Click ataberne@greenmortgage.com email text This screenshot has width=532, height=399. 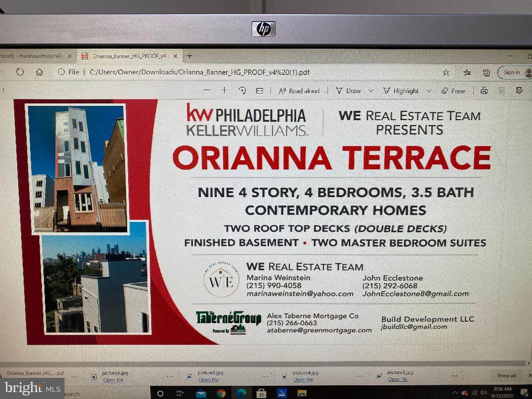[319, 330]
